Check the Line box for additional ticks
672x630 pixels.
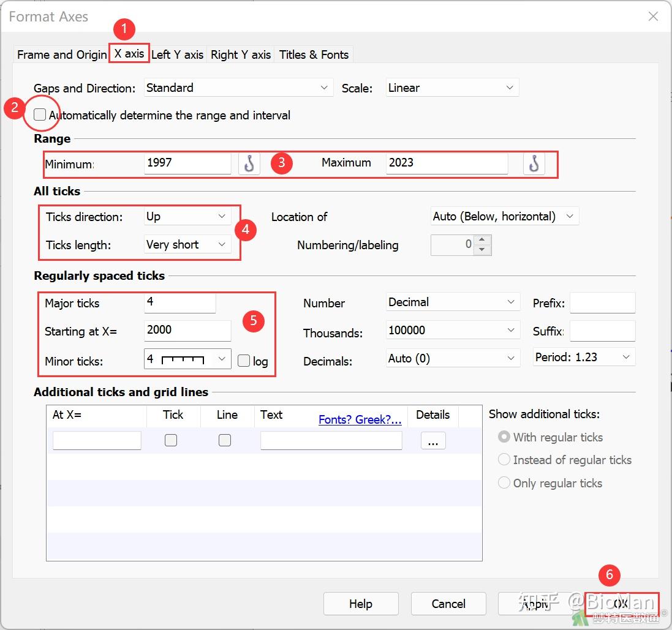[x=225, y=440]
